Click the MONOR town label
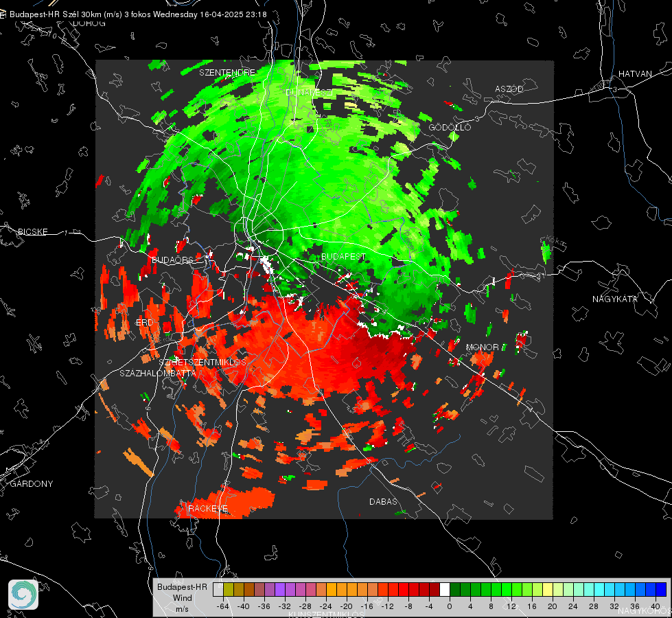Image resolution: width=672 pixels, height=618 pixels. click(482, 347)
